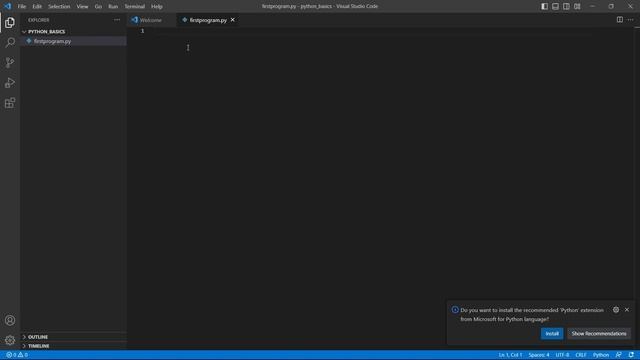
Task: Close the firstprogram.py tab
Action: pyautogui.click(x=233, y=20)
